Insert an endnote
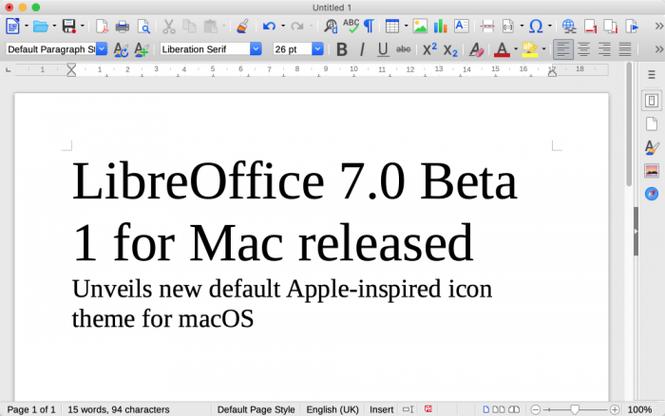 pos(611,26)
